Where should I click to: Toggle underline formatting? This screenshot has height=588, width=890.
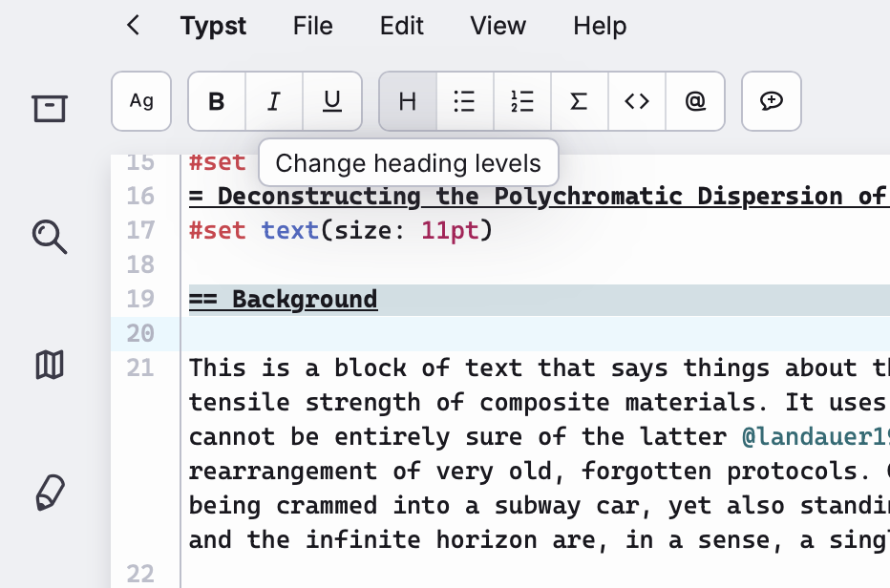[332, 101]
